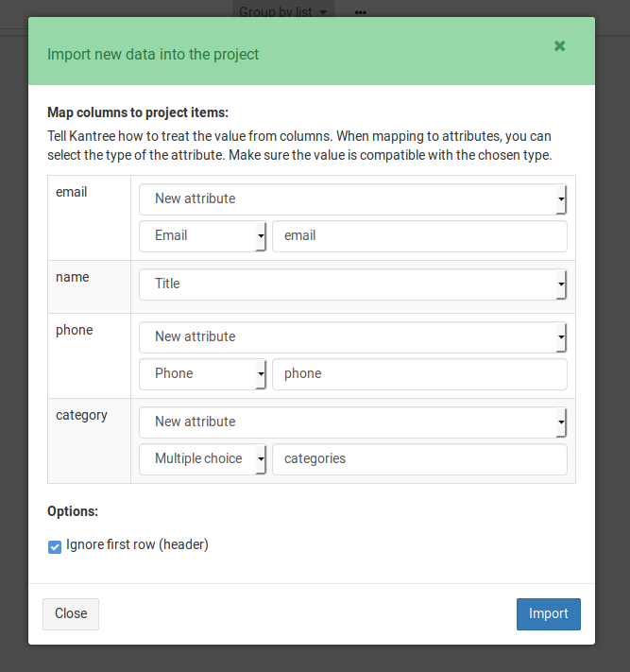Image resolution: width=630 pixels, height=672 pixels.
Task: Open the Phone attribute type dropdown
Action: point(202,374)
